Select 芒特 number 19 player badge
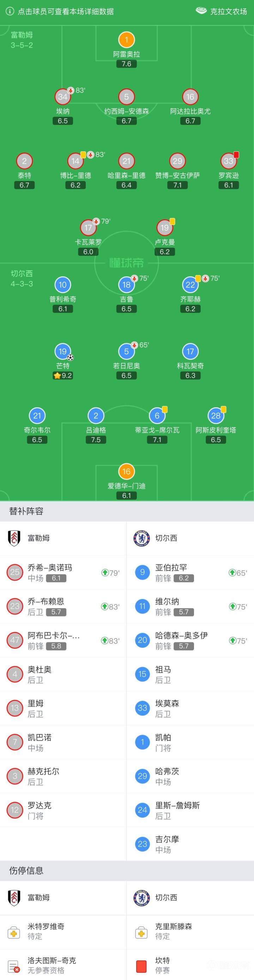Screen dimensions: 254x980 (62, 352)
